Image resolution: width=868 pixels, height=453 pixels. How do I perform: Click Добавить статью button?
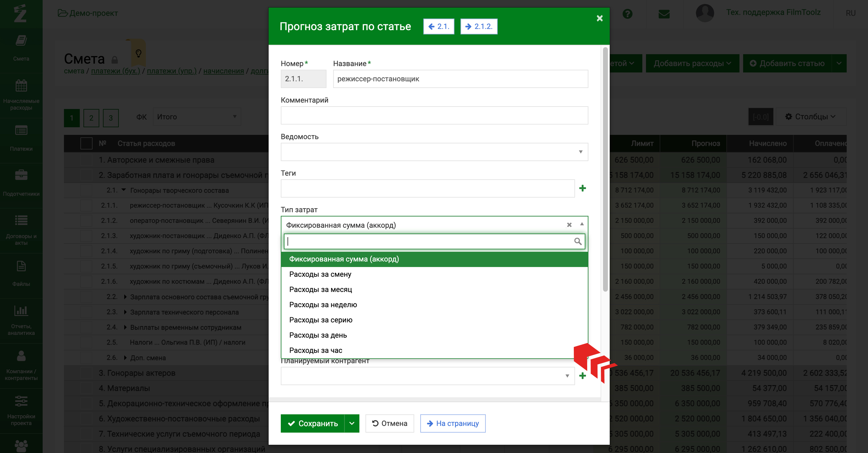[x=787, y=63]
